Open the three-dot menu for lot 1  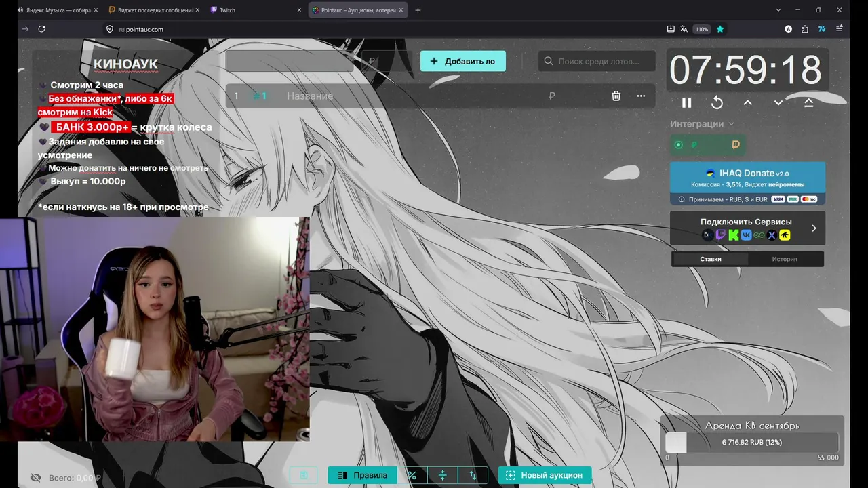pos(641,96)
